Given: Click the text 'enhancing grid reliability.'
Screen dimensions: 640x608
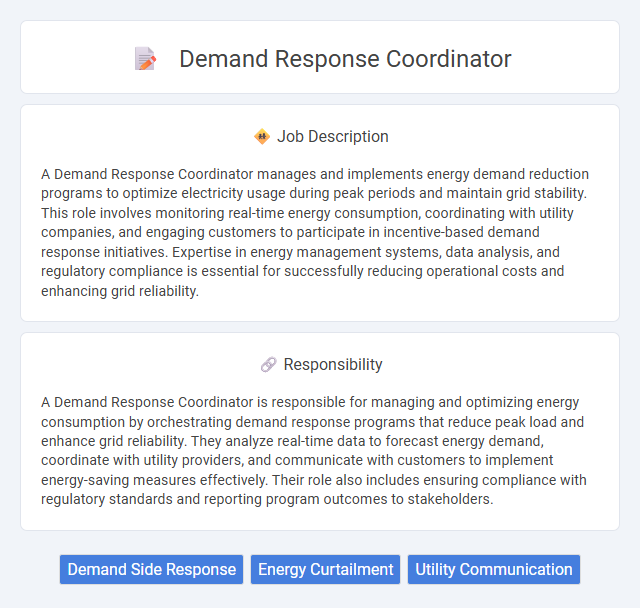Looking at the screenshot, I should coord(120,291).
